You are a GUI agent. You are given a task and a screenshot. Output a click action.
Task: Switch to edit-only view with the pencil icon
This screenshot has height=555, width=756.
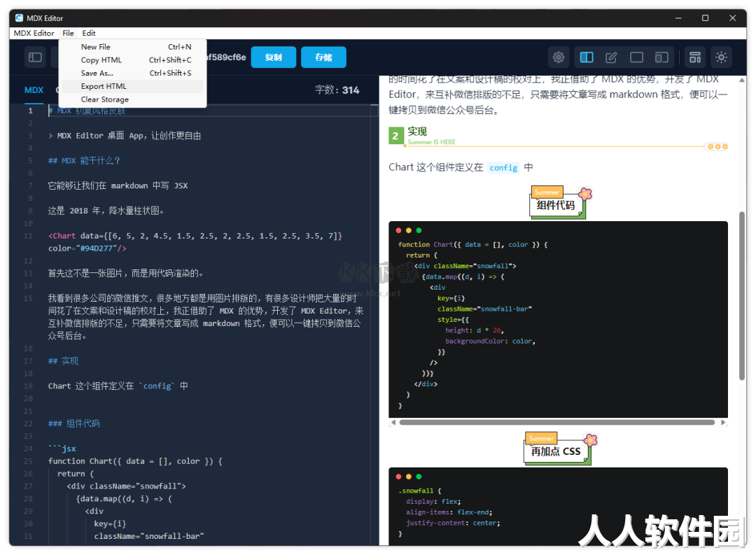pos(611,57)
